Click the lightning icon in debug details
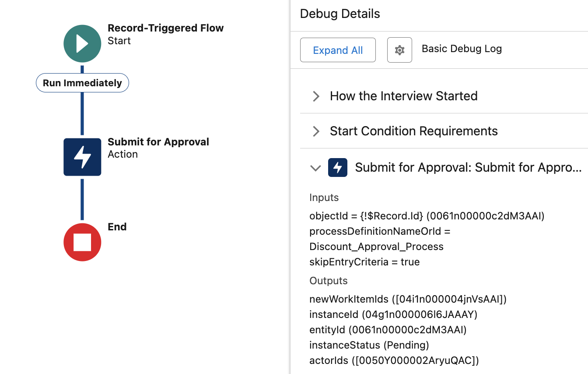The height and width of the screenshot is (374, 588). click(x=338, y=167)
